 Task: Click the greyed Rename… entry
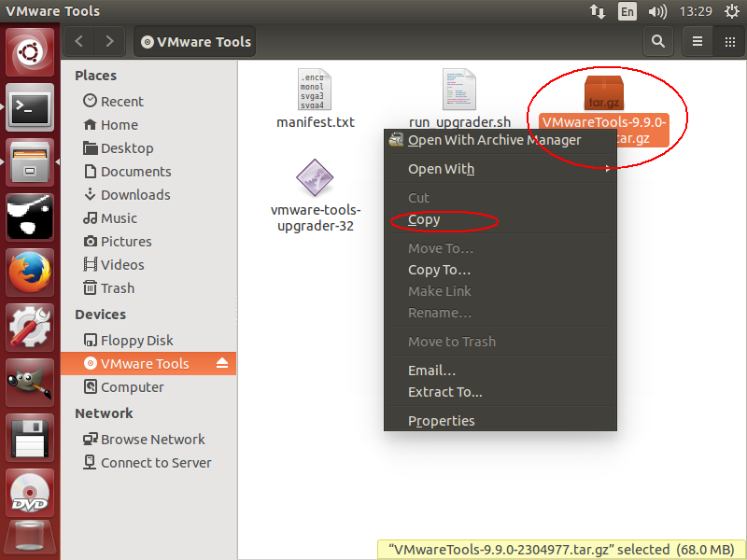coord(500,313)
